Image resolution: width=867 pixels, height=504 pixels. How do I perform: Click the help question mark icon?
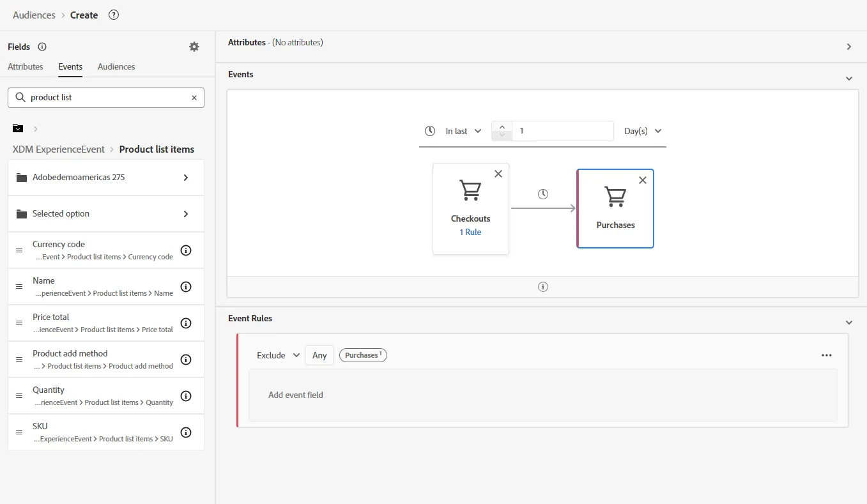pos(114,15)
